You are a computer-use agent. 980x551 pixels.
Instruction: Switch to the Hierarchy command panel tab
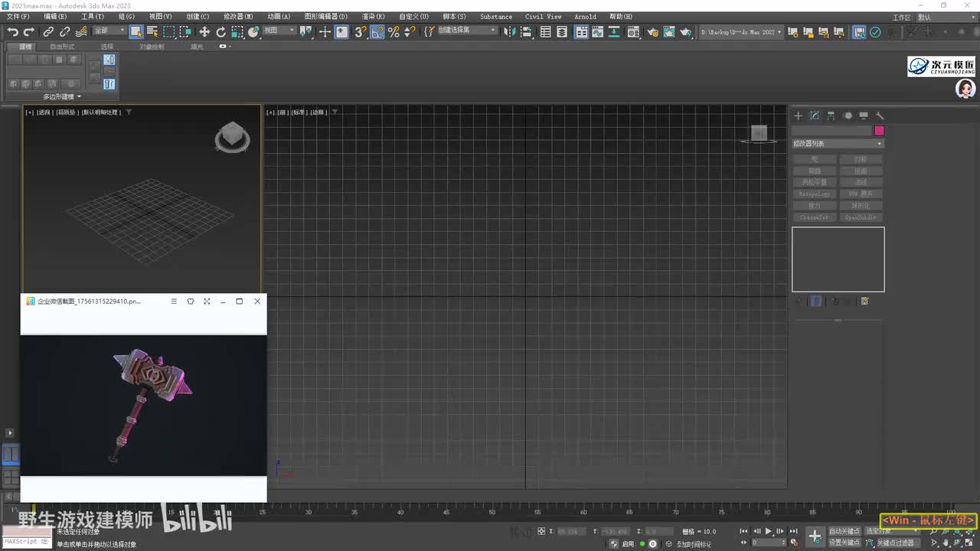click(x=831, y=116)
